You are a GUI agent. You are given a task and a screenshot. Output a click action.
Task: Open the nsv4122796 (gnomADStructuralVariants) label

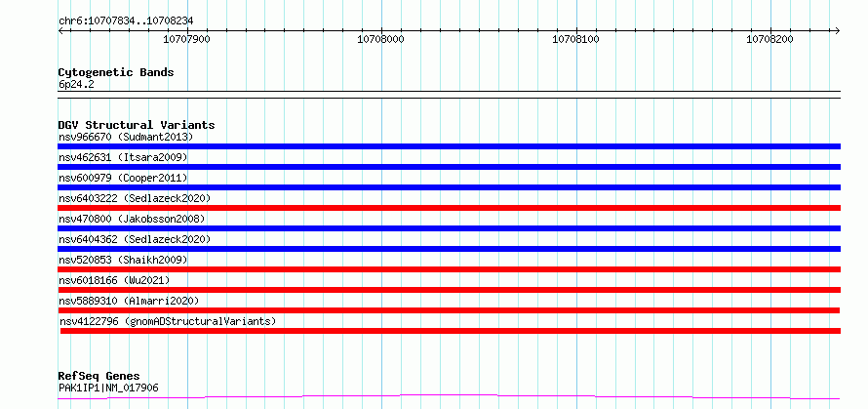(x=168, y=321)
